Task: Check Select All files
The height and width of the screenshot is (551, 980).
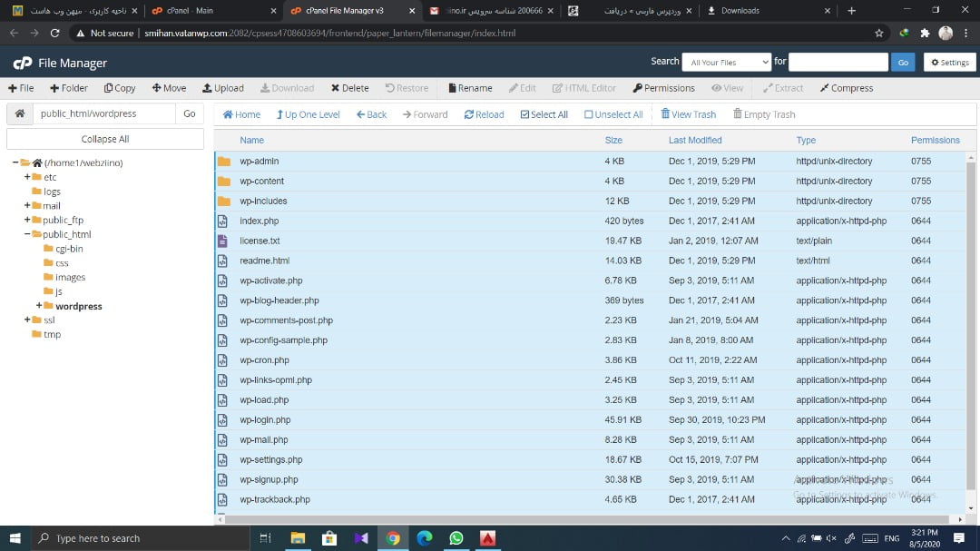Action: [x=544, y=114]
